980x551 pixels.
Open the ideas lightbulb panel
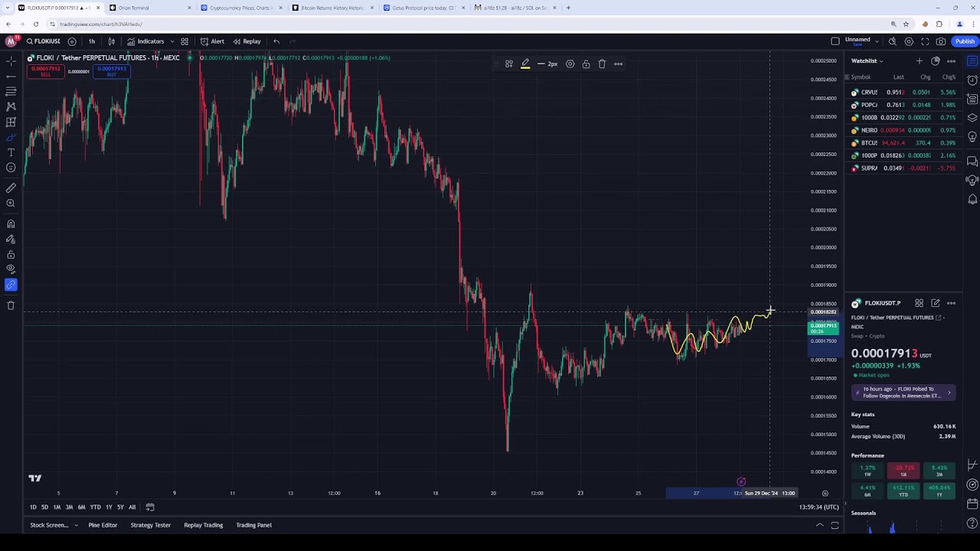point(972,137)
